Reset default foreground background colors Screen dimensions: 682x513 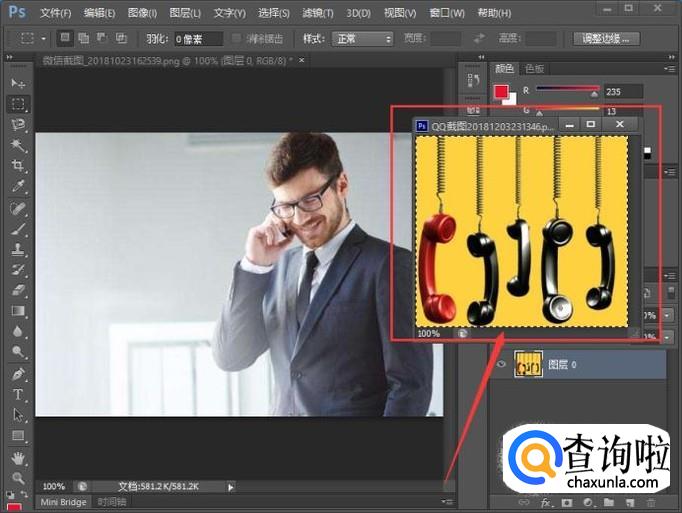point(10,495)
